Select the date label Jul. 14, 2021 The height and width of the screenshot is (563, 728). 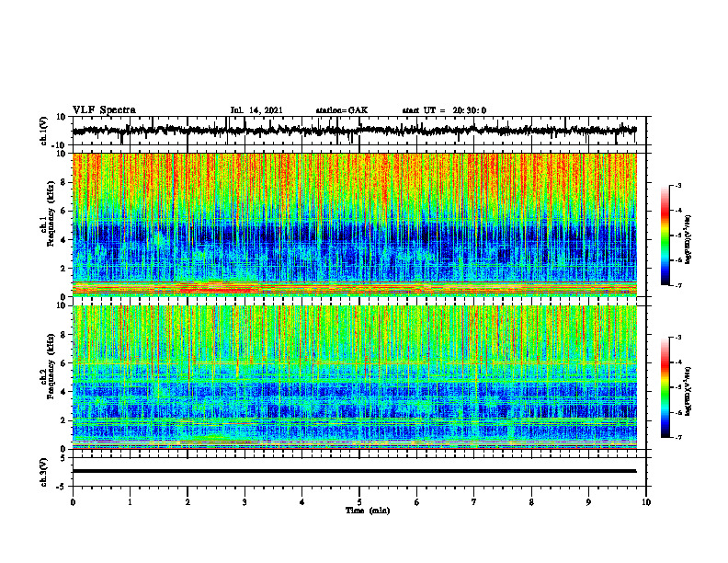pyautogui.click(x=256, y=110)
